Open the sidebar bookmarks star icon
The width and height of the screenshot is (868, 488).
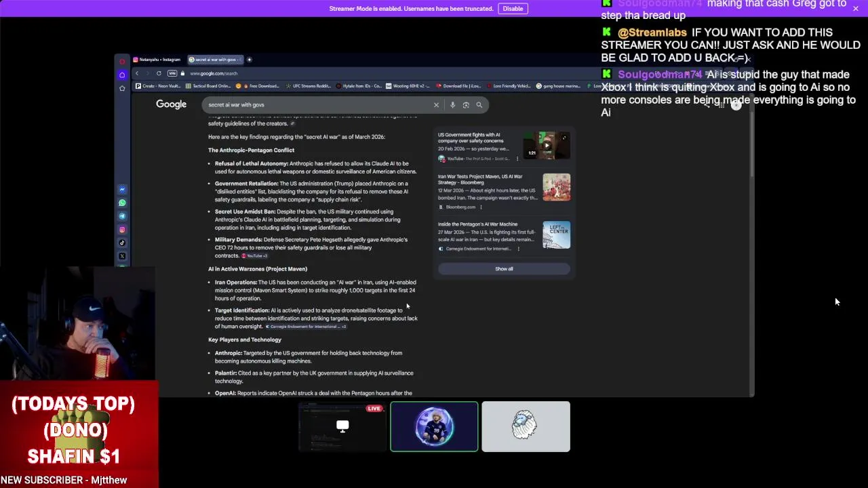122,88
